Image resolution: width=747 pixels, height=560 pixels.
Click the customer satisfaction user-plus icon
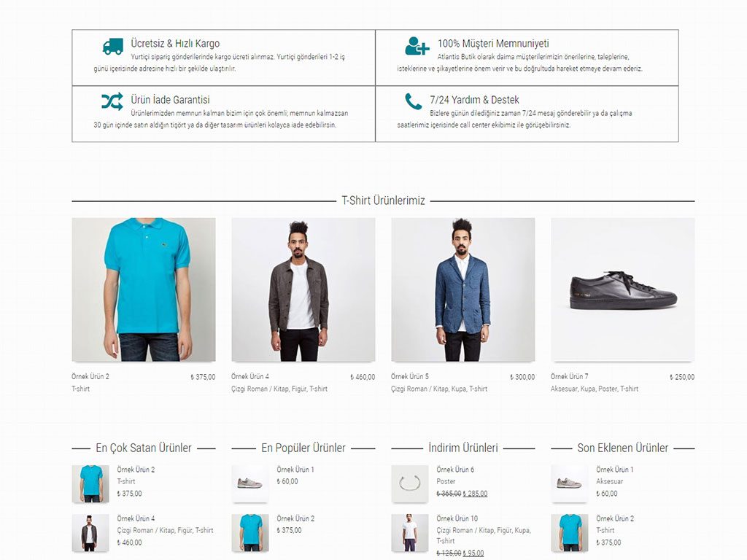coord(417,46)
